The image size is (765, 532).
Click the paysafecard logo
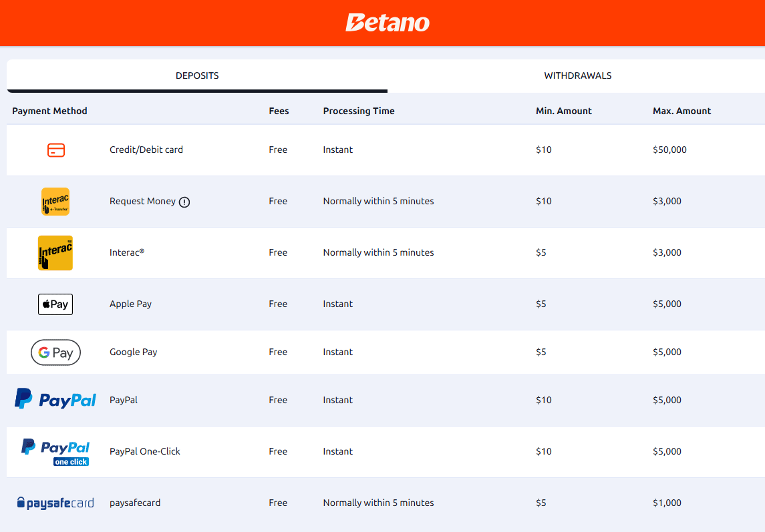coord(55,503)
